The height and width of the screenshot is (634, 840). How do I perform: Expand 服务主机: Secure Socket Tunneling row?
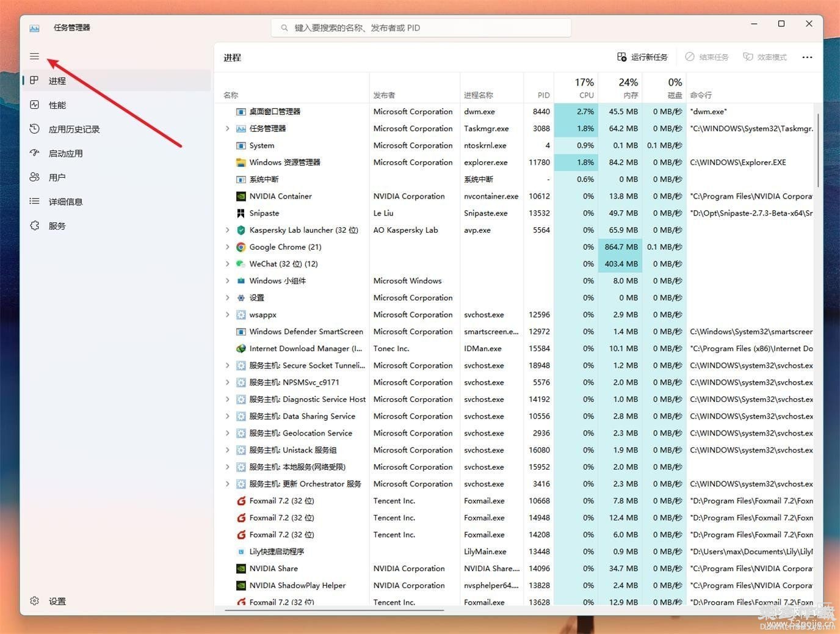pos(227,365)
